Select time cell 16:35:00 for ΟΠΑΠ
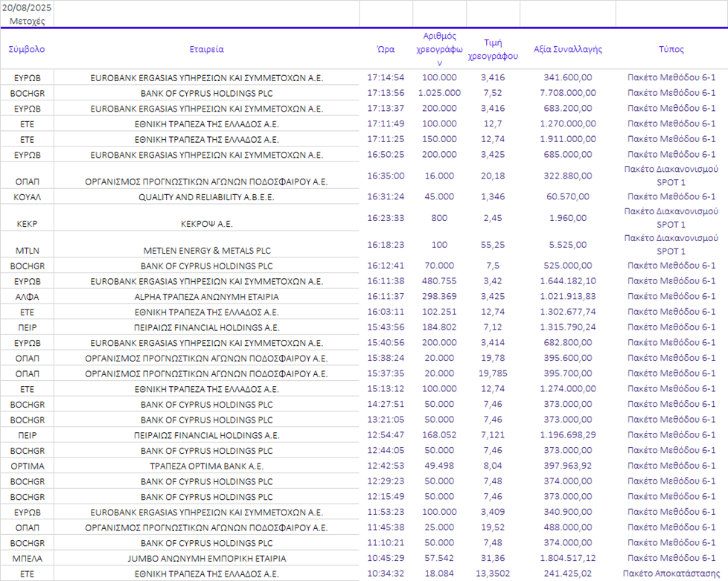Screen dimensions: 728x581 pyautogui.click(x=386, y=176)
